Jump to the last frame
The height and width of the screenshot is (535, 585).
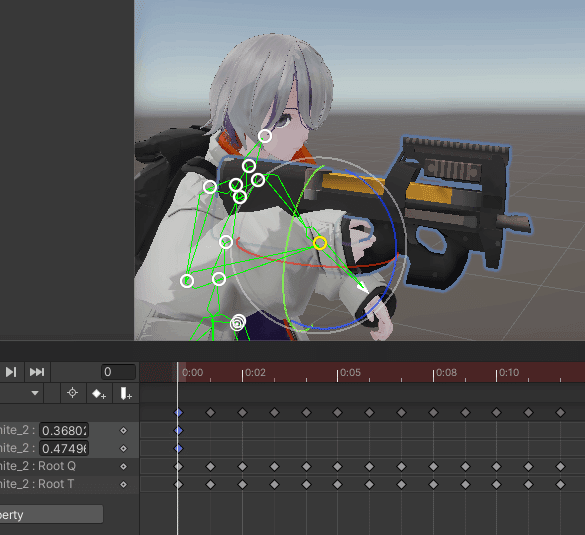[37, 372]
